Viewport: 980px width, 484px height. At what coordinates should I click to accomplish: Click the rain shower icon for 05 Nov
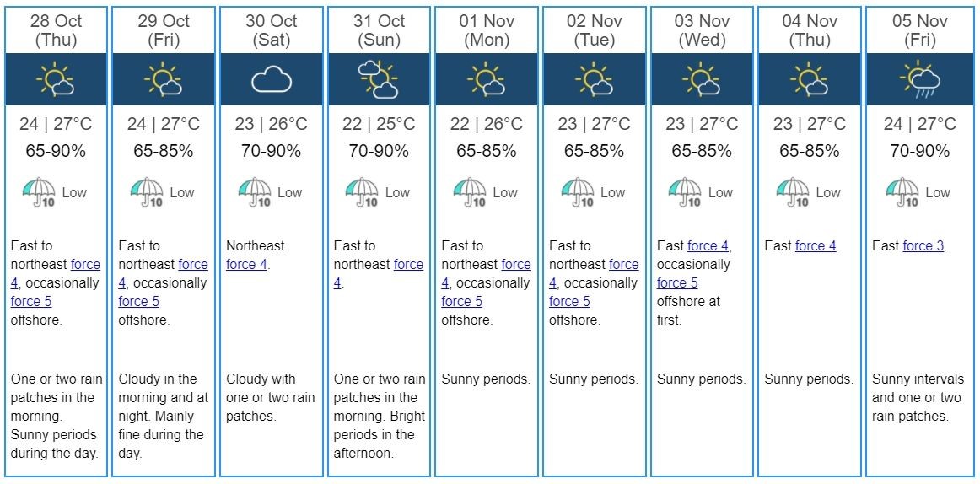919,79
